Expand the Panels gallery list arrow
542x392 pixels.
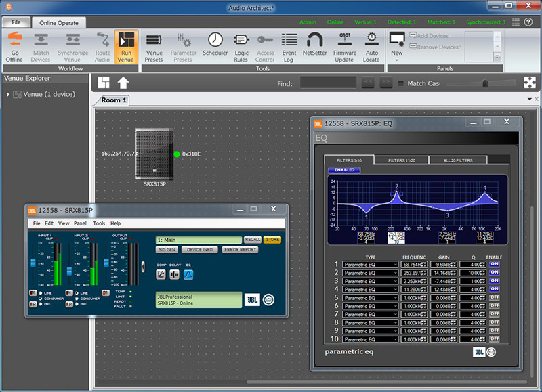[x=497, y=57]
